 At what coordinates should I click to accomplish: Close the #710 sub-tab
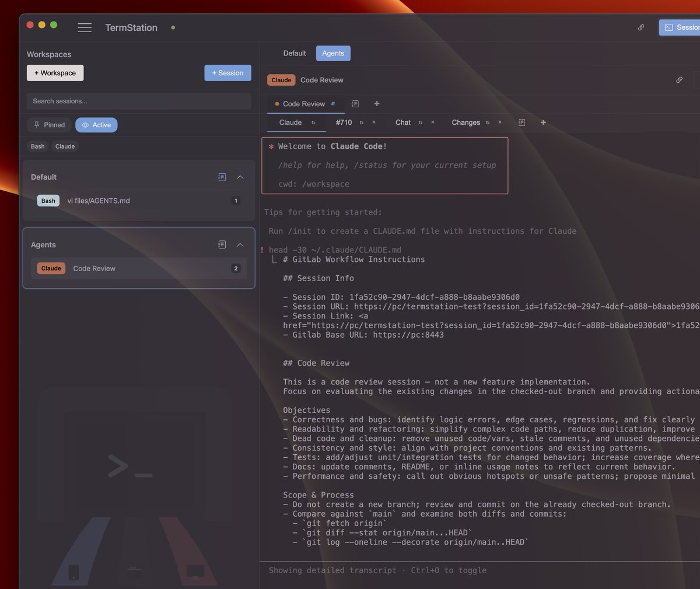tap(374, 122)
